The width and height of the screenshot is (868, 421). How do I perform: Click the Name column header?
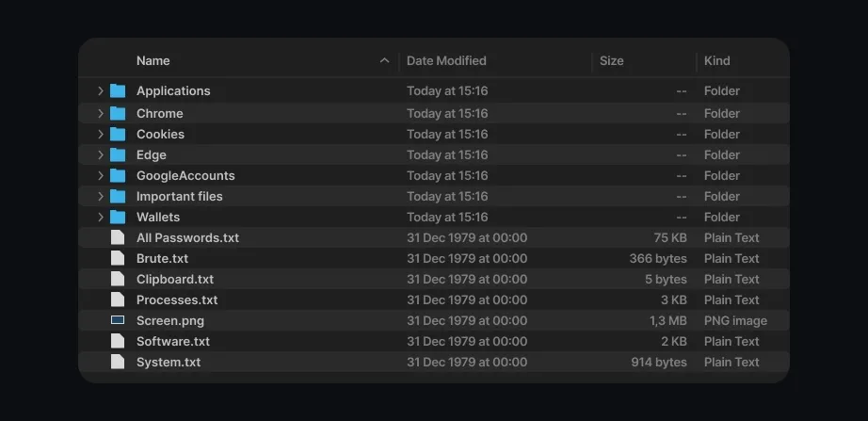click(x=153, y=60)
